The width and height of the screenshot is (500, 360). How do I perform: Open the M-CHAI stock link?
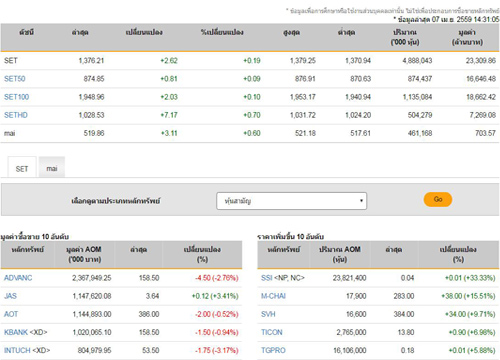(273, 296)
